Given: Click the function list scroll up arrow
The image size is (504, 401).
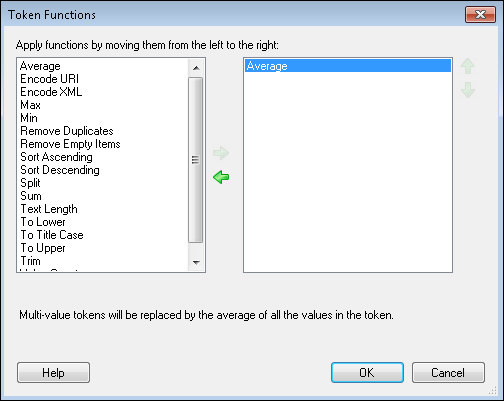Looking at the screenshot, I should (196, 68).
